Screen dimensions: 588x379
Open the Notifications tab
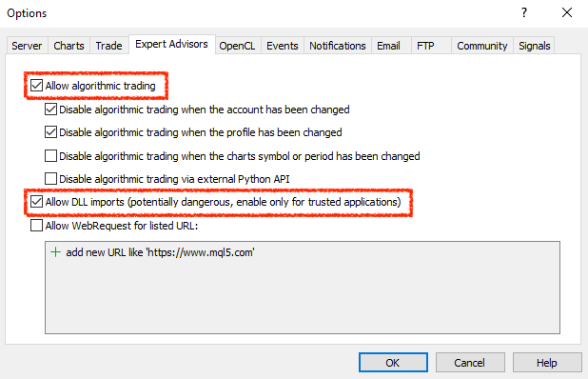(x=338, y=46)
